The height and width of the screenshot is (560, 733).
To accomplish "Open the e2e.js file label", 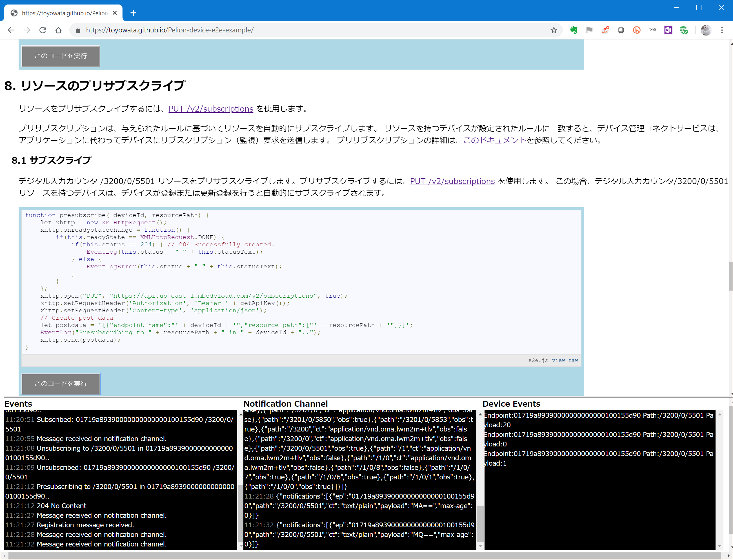I will pos(538,360).
